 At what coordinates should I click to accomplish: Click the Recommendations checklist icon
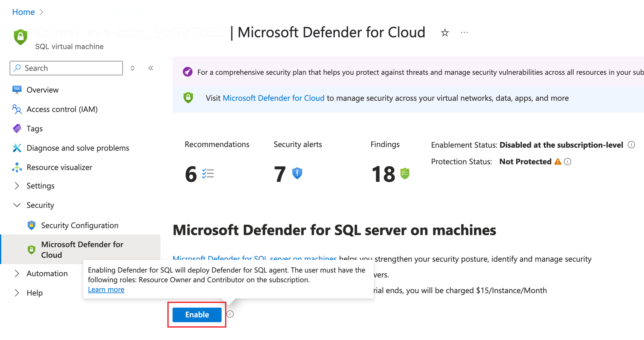point(208,173)
